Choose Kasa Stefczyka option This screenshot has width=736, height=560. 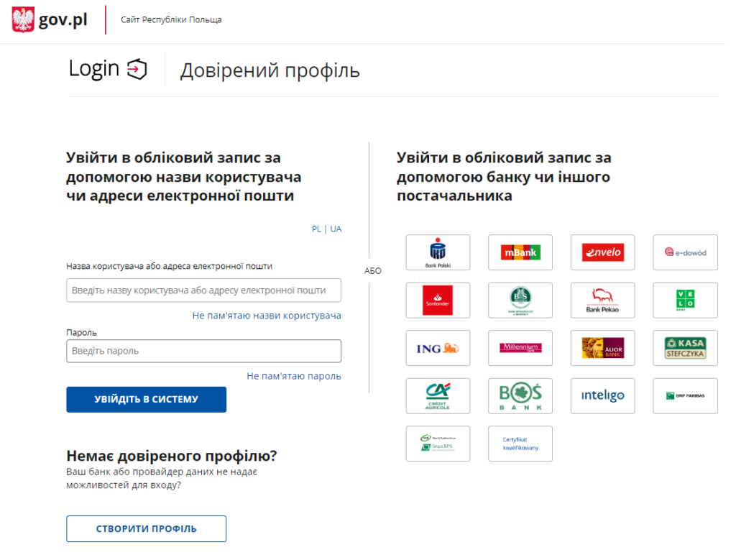click(x=684, y=348)
